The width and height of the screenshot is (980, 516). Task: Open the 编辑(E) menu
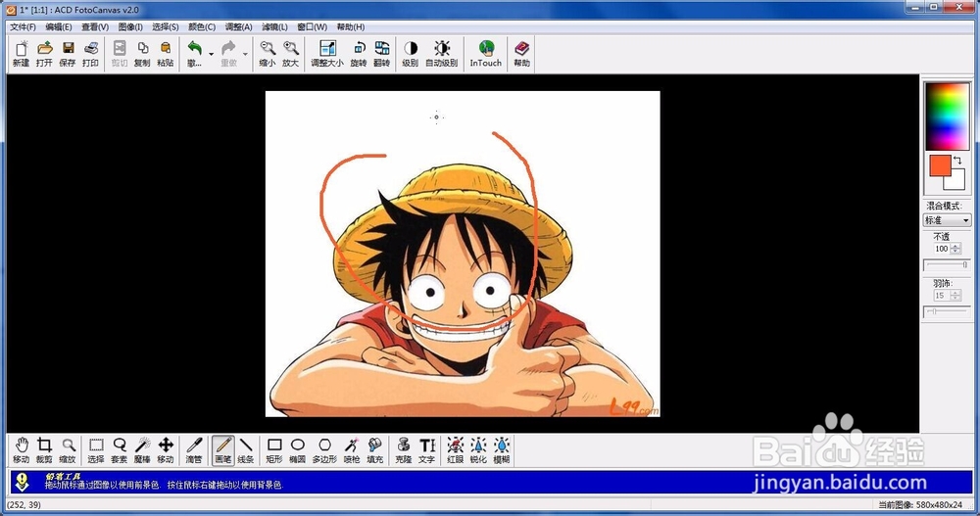pos(58,26)
